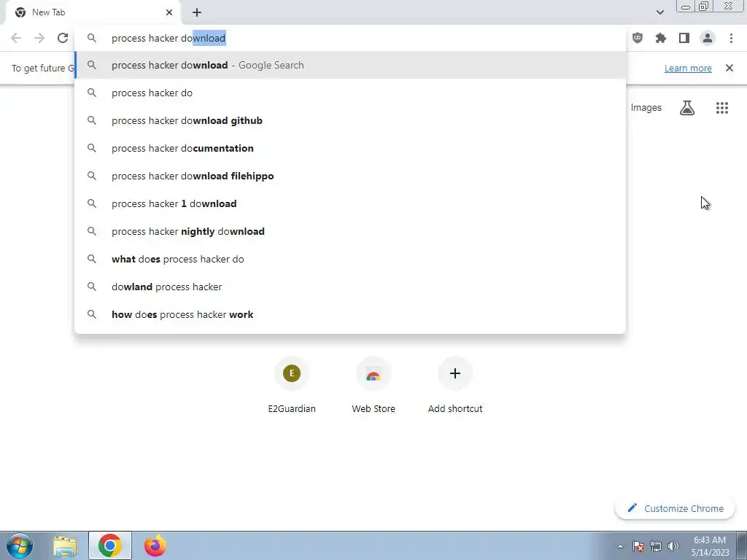Click the Add shortcut button
This screenshot has height=560, width=747.
click(455, 385)
